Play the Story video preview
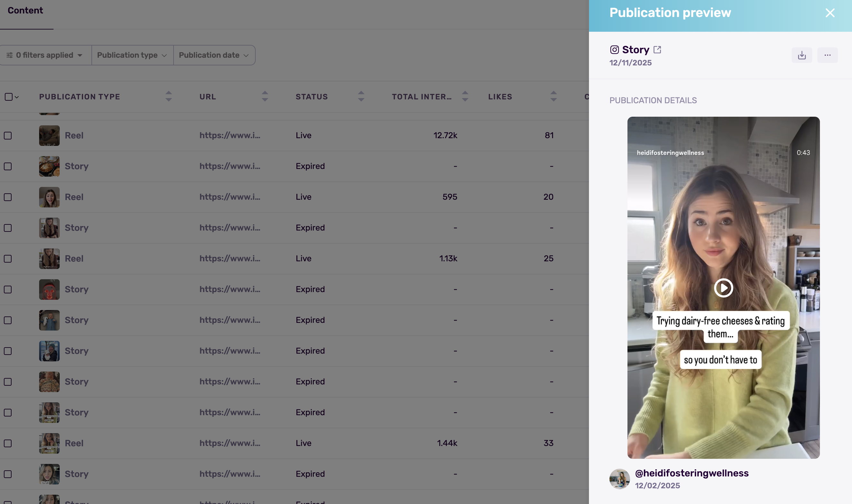The width and height of the screenshot is (852, 504). (x=723, y=288)
